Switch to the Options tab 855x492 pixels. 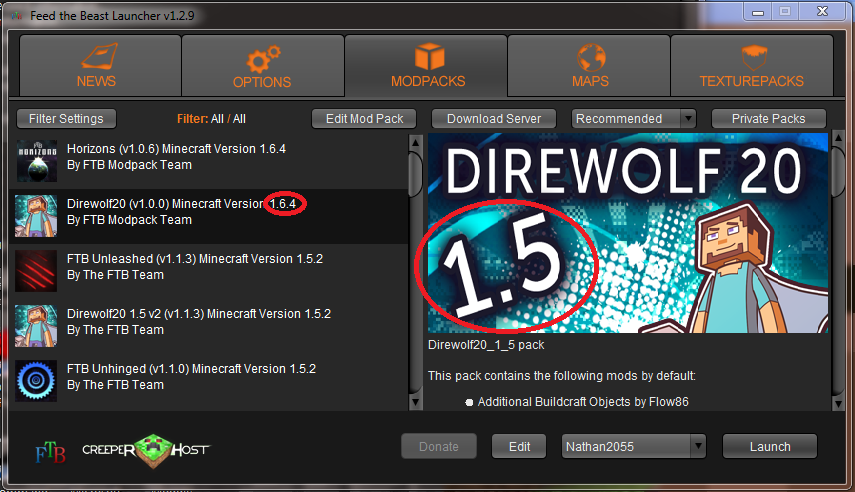(x=262, y=66)
